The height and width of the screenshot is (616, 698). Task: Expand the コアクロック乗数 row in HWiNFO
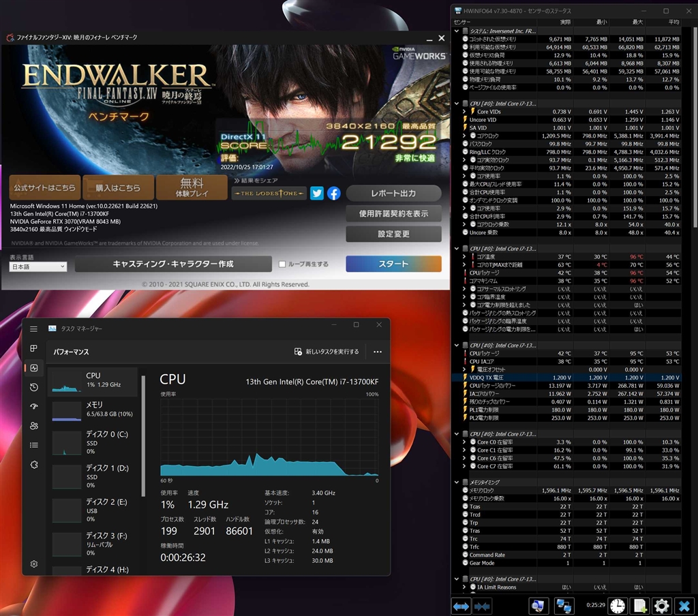464,224
